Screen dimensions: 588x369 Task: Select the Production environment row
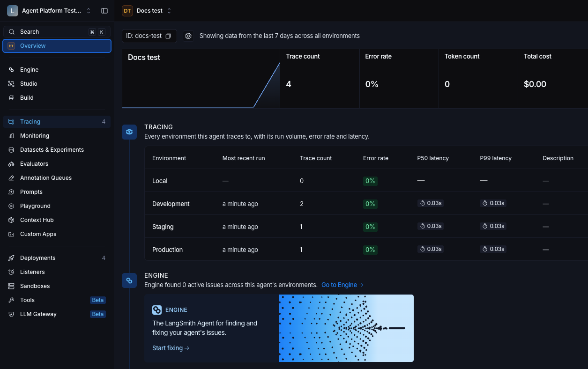366,250
